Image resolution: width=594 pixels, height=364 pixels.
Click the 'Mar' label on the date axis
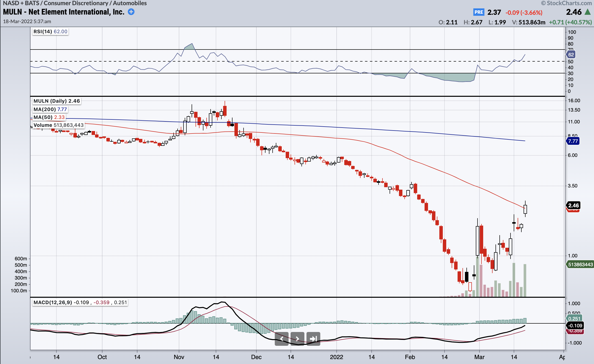click(479, 357)
